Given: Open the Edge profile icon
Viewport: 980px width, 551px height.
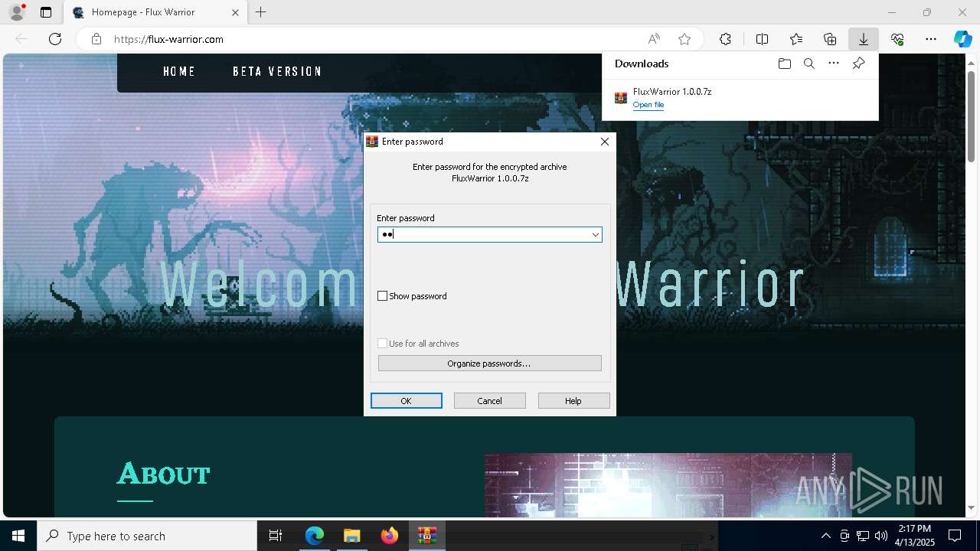Looking at the screenshot, I should [16, 12].
